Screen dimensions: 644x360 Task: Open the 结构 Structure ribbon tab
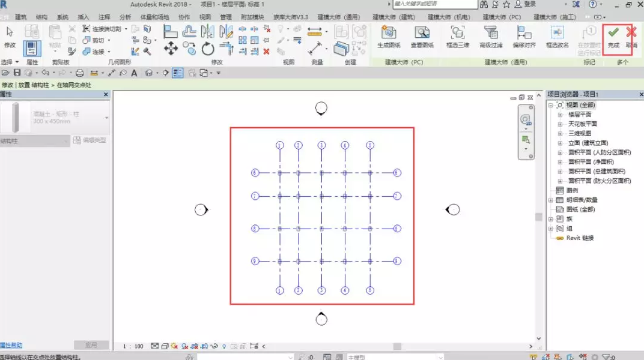pyautogui.click(x=41, y=17)
